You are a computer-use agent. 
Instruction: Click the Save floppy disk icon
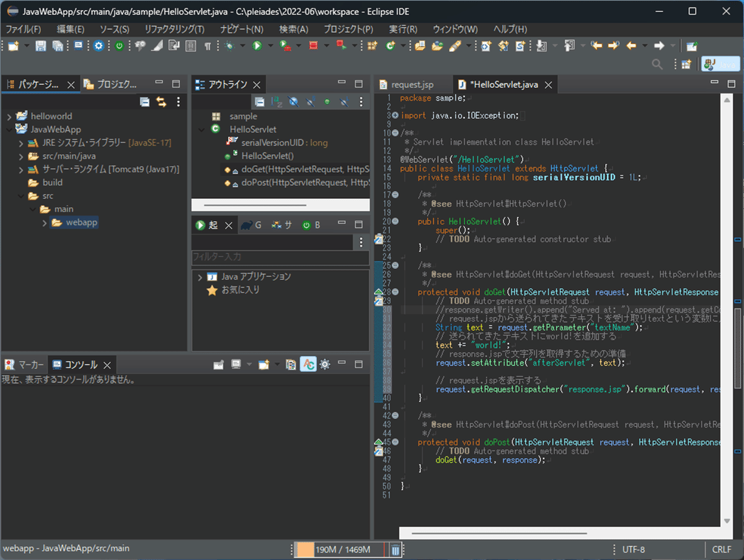[40, 46]
